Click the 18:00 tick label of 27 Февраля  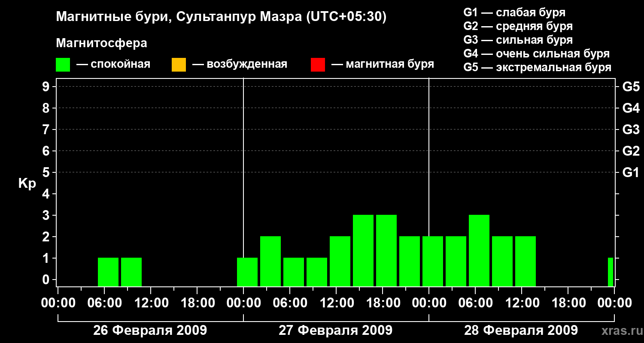[x=383, y=303]
